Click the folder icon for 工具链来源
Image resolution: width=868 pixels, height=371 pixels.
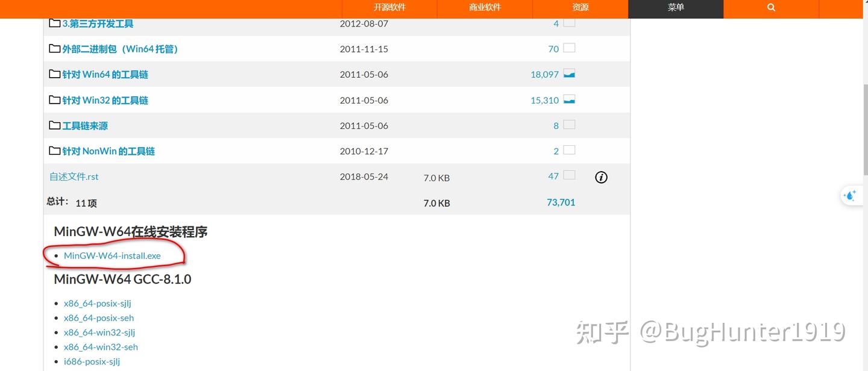[55, 125]
